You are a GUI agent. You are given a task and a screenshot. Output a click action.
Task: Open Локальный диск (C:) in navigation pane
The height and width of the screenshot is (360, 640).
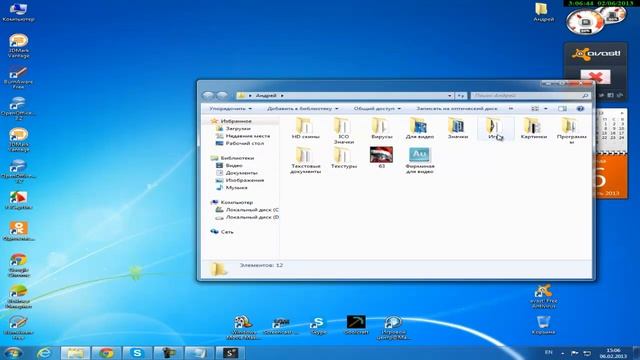[251, 209]
